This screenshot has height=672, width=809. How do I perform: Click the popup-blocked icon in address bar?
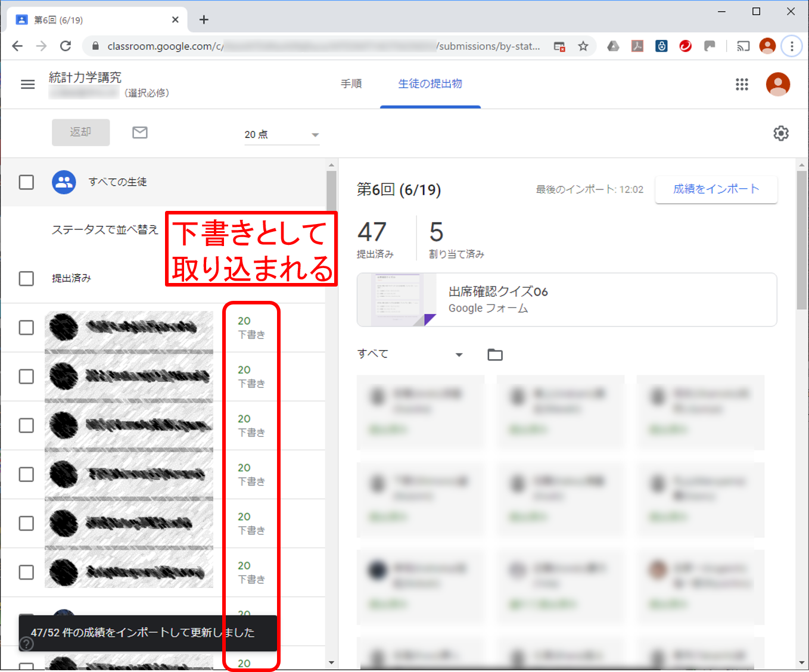pyautogui.click(x=559, y=46)
